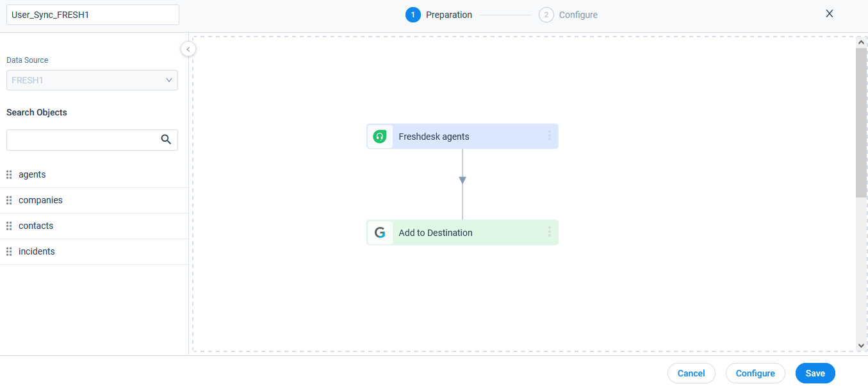
Task: Open the Data Source FRESH1 dropdown
Action: click(x=92, y=80)
